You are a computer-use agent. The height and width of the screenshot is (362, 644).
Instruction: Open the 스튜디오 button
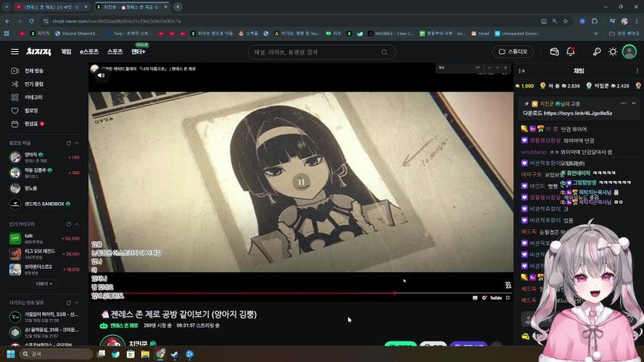coord(513,52)
